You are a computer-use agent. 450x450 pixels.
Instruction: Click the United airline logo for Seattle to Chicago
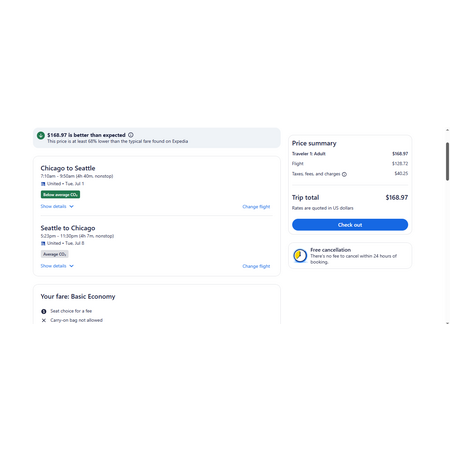(43, 243)
